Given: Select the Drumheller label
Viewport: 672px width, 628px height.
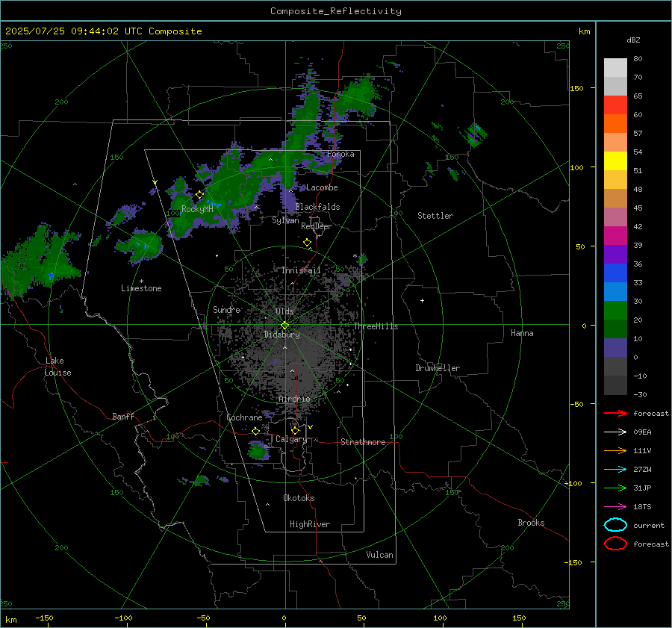Looking at the screenshot, I should click(x=438, y=368).
